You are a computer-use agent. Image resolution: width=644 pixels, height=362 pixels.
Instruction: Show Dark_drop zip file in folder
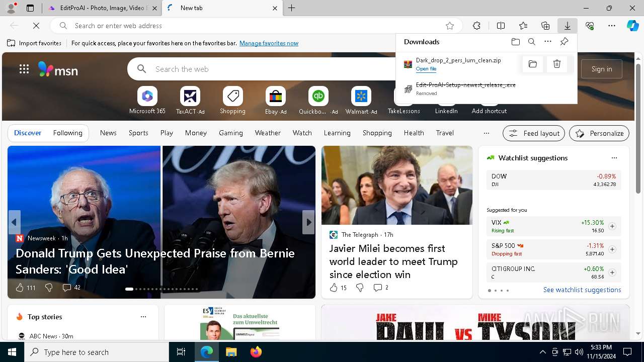[x=533, y=64]
